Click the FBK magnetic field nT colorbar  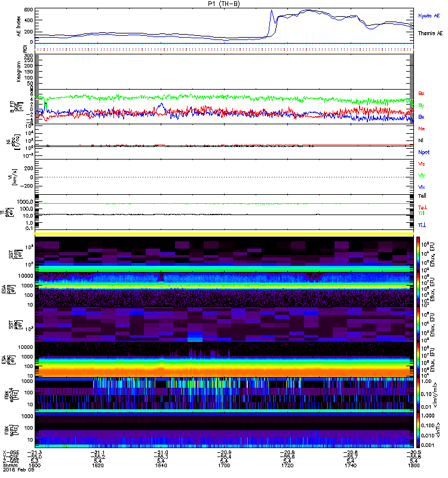pos(419,430)
